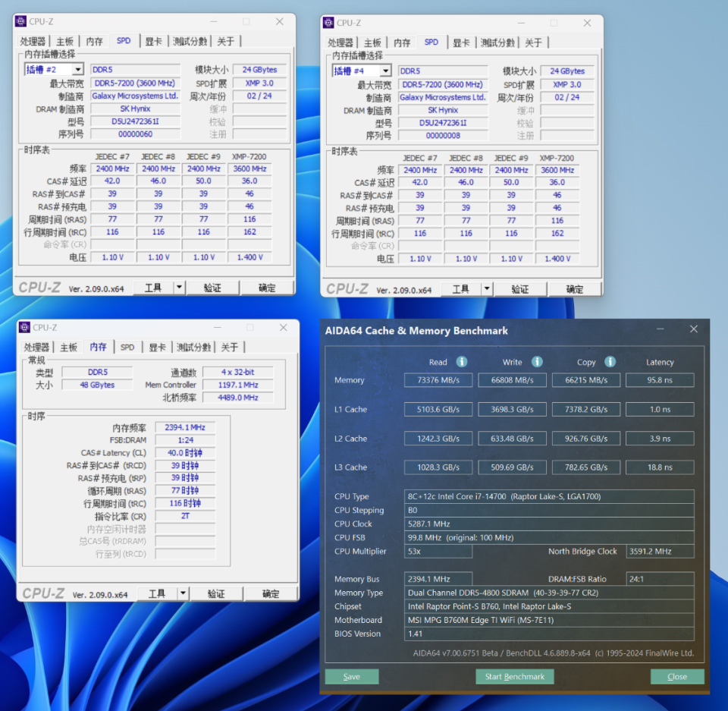Click North Bridge Clock value 3591.2 MHz
Image resolution: width=728 pixels, height=711 pixels.
(x=660, y=551)
